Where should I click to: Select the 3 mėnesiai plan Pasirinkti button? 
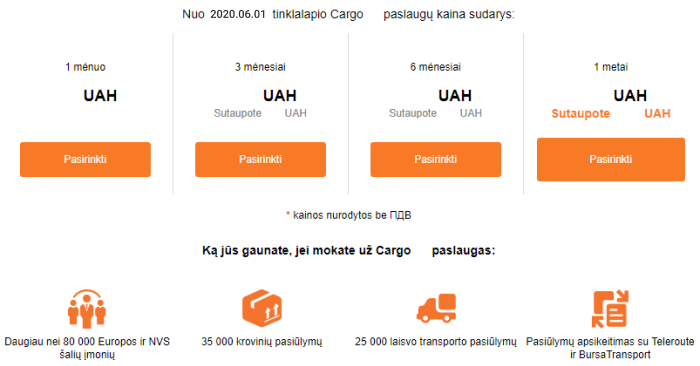tap(260, 159)
